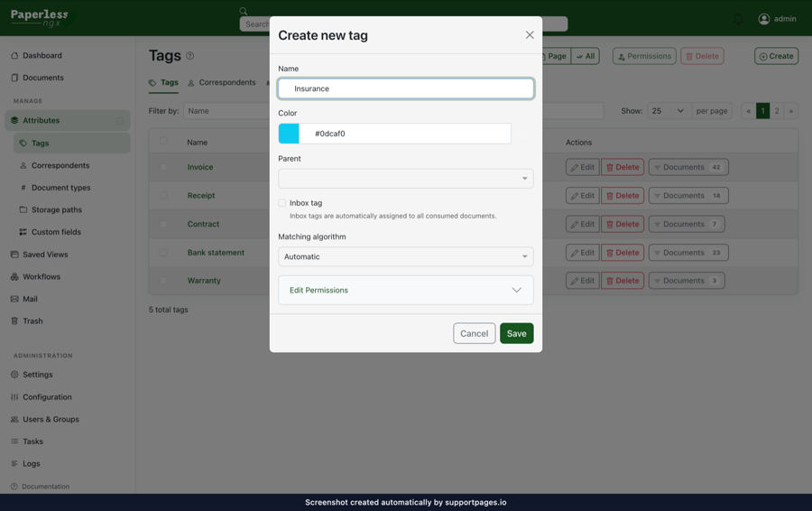Open Custom fields in the sidebar
Image resolution: width=812 pixels, height=511 pixels.
pos(56,232)
